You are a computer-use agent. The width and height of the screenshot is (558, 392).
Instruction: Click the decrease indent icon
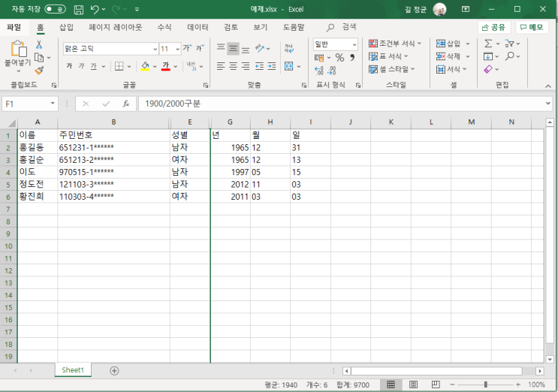point(259,66)
